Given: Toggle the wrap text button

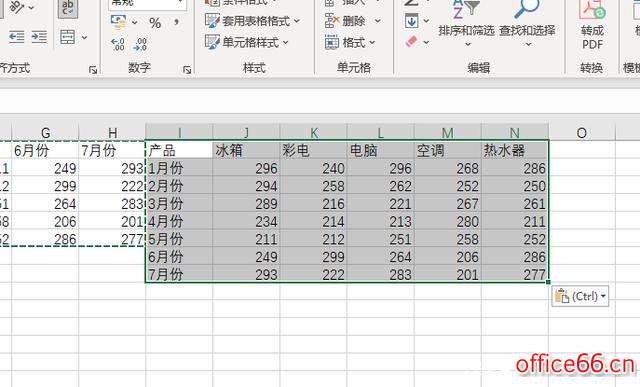Looking at the screenshot, I should pos(68,8).
